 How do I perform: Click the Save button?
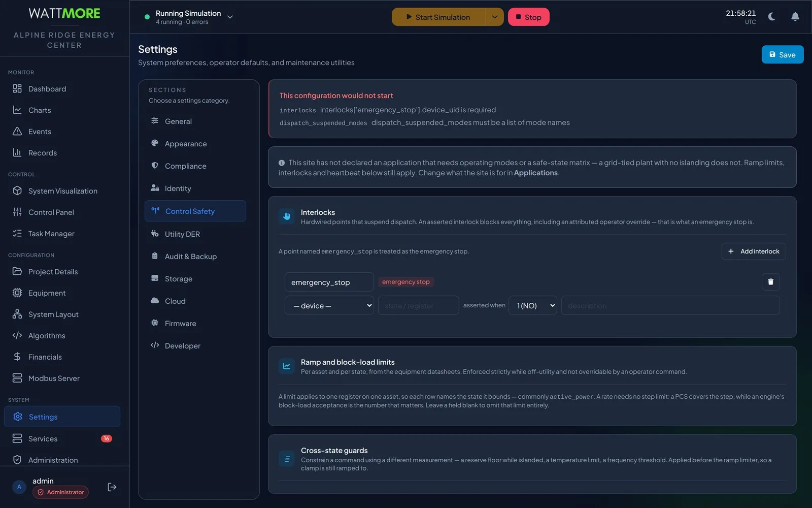pos(783,55)
